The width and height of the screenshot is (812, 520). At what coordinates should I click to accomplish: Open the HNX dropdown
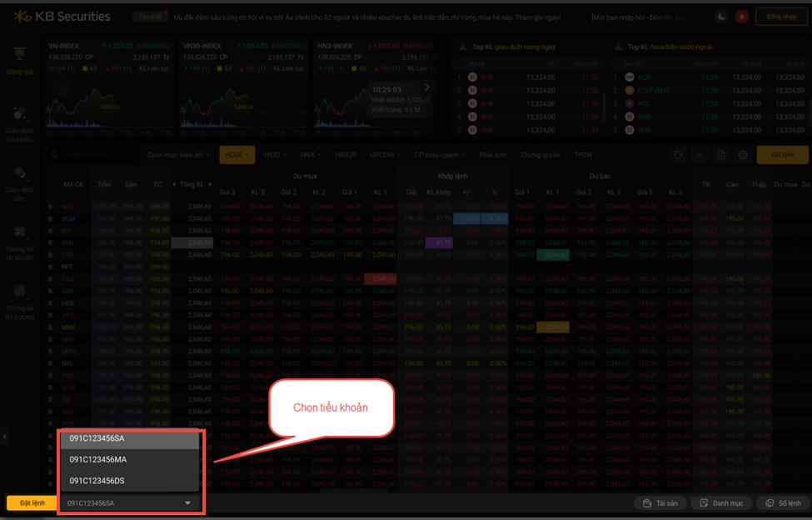point(311,155)
